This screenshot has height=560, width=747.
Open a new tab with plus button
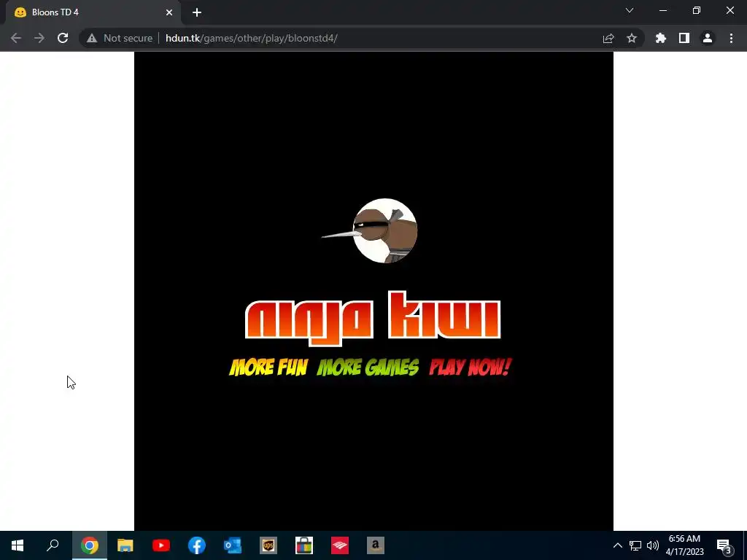(197, 12)
